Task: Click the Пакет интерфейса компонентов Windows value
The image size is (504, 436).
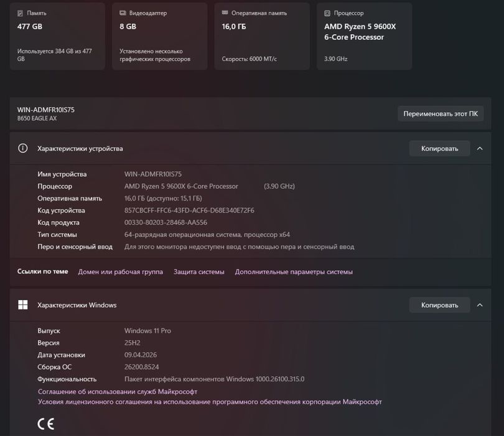Action: [x=215, y=379]
